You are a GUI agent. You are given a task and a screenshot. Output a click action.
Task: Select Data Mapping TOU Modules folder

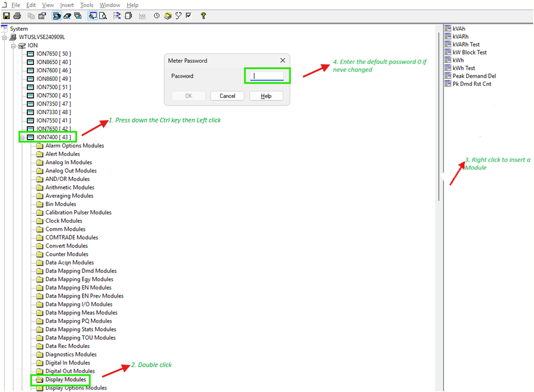tap(80, 338)
